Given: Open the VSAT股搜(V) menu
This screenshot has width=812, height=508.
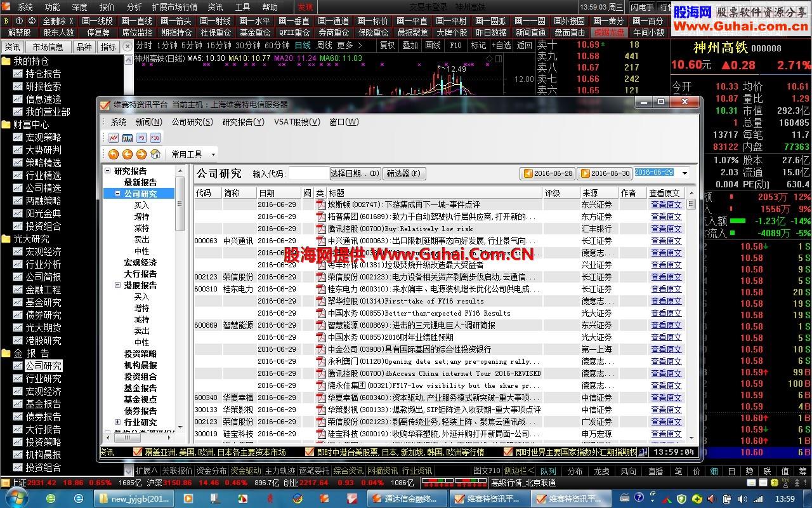Looking at the screenshot, I should [x=297, y=122].
